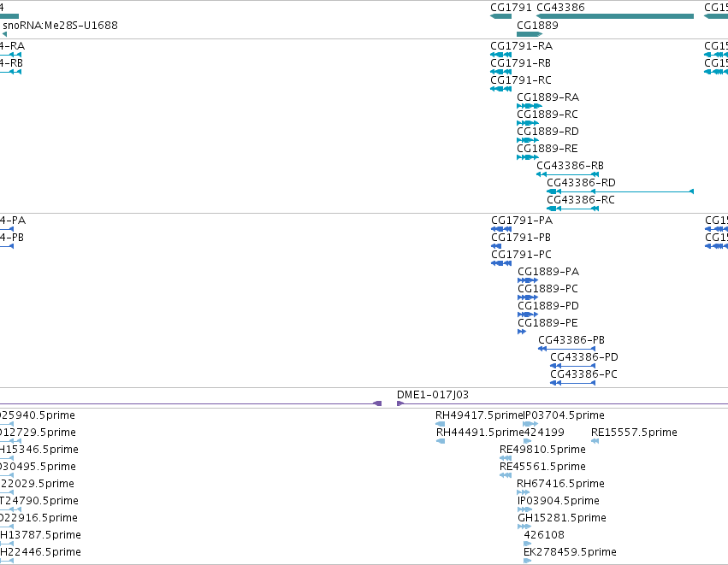Open transcript CG1889-RA
The width and height of the screenshot is (728, 565).
pyautogui.click(x=547, y=97)
